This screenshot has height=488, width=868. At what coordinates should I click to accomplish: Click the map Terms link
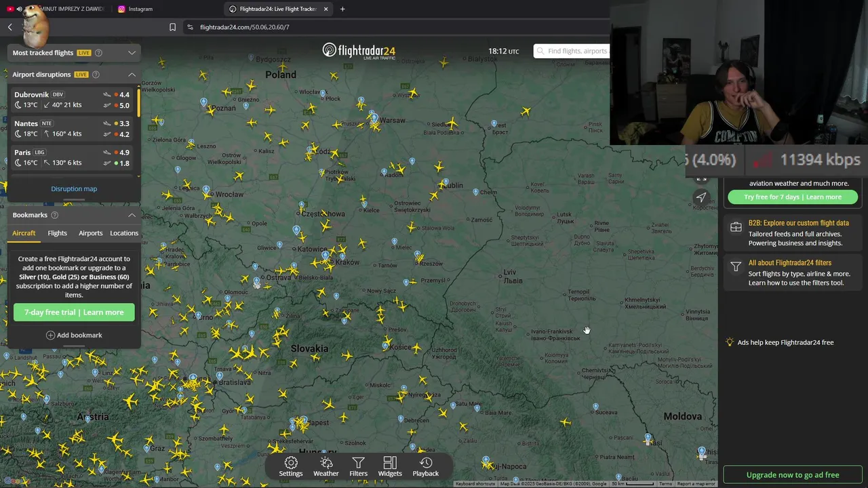click(x=665, y=484)
